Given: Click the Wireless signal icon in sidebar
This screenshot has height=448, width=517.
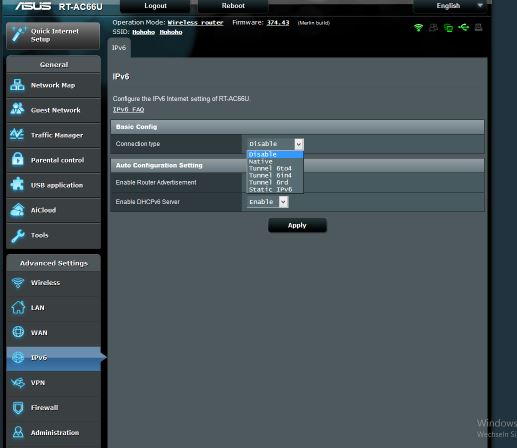Looking at the screenshot, I should [x=18, y=283].
